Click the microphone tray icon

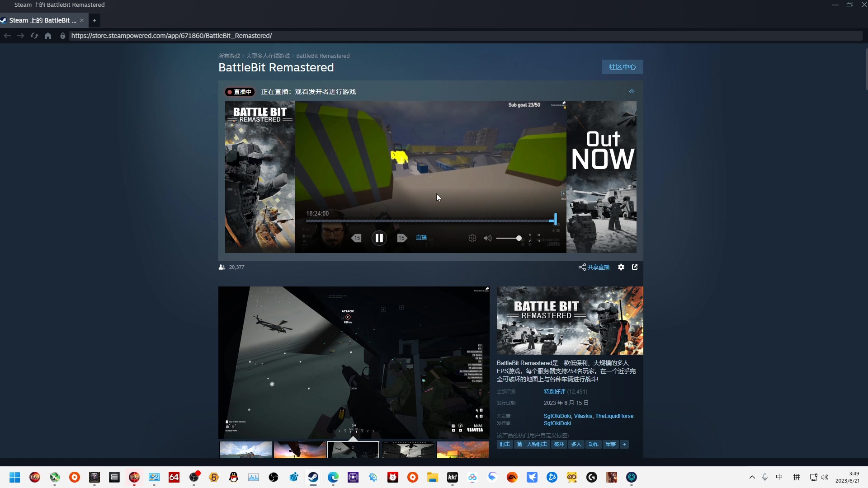click(765, 477)
